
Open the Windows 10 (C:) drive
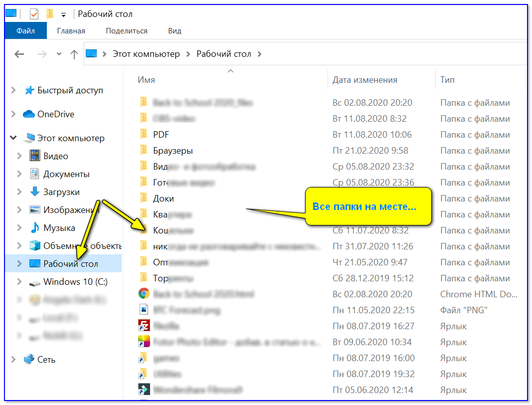(75, 282)
